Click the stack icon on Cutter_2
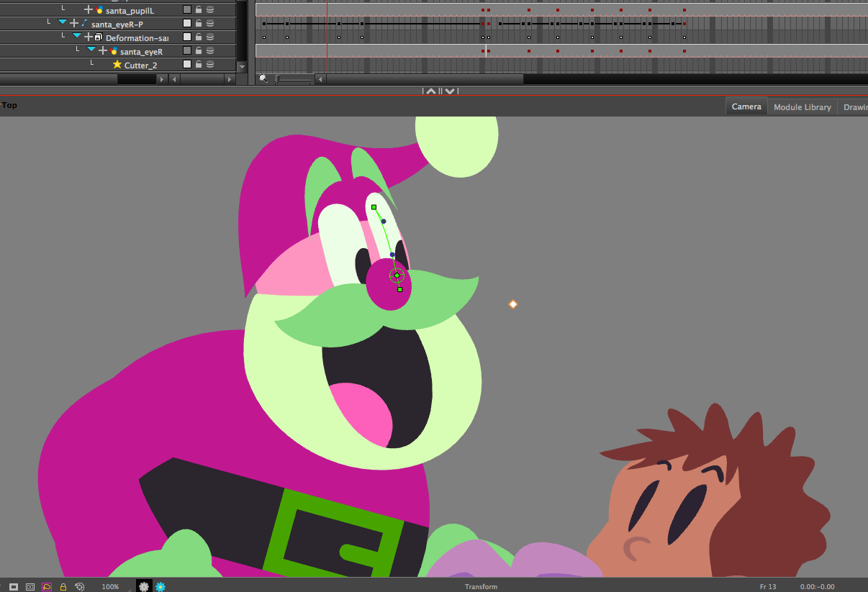 tap(210, 65)
